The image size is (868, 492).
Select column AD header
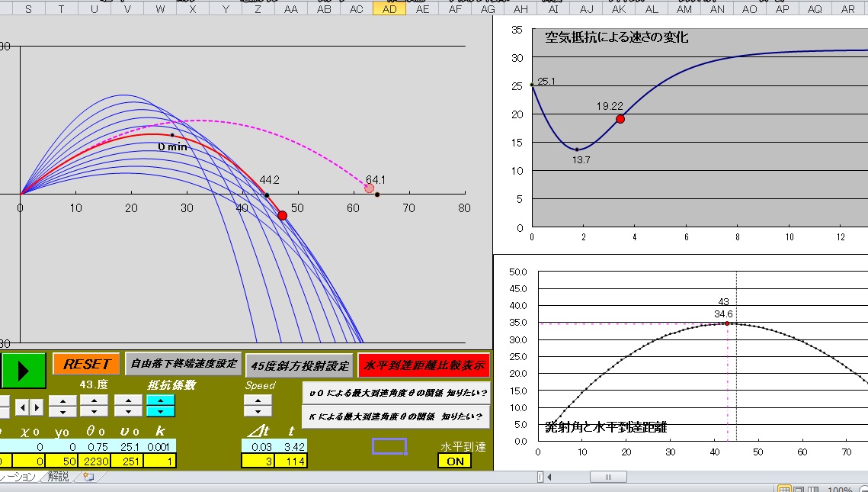[389, 8]
